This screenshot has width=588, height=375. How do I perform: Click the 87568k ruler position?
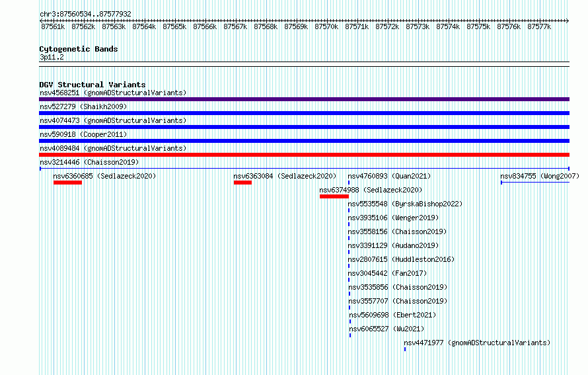point(266,26)
